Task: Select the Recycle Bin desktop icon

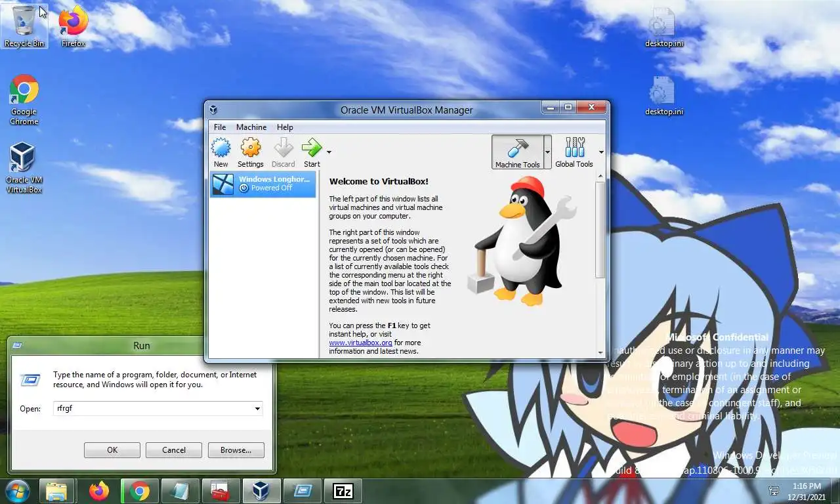Action: [24, 26]
